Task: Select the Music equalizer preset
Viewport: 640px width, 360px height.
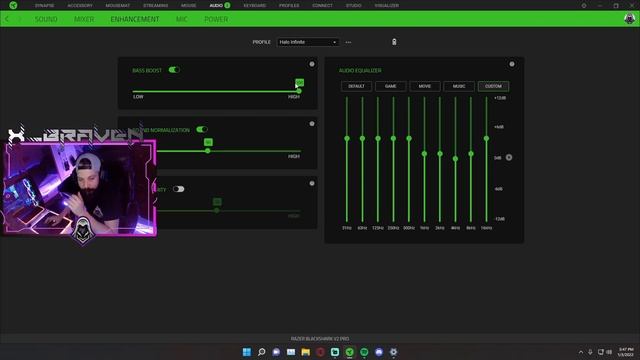Action: [459, 86]
